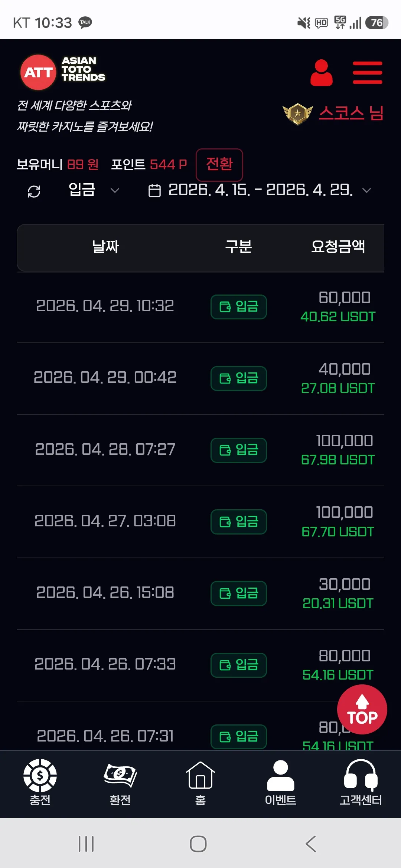This screenshot has height=868, width=401.
Task: Select the 입금 badge for 2026. 04. 29. 10:32
Action: click(x=239, y=307)
